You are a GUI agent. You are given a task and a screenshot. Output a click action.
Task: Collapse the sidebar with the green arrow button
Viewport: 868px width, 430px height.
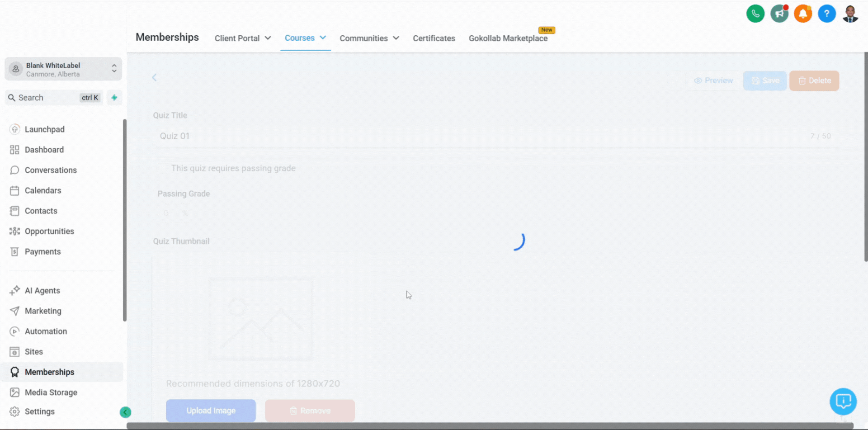[125, 412]
